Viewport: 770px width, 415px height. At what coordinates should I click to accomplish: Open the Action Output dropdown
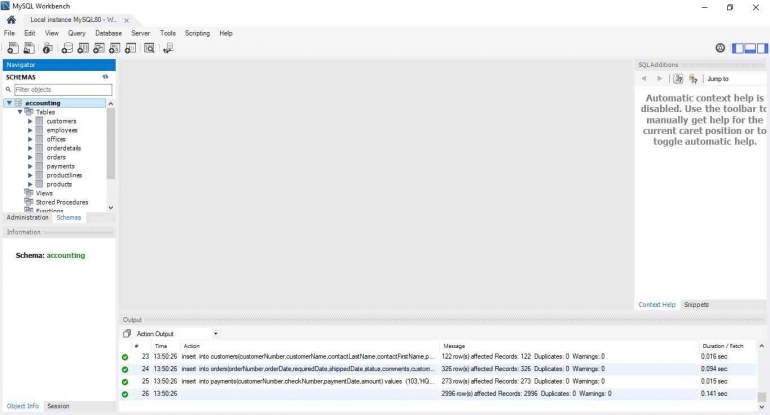[215, 333]
